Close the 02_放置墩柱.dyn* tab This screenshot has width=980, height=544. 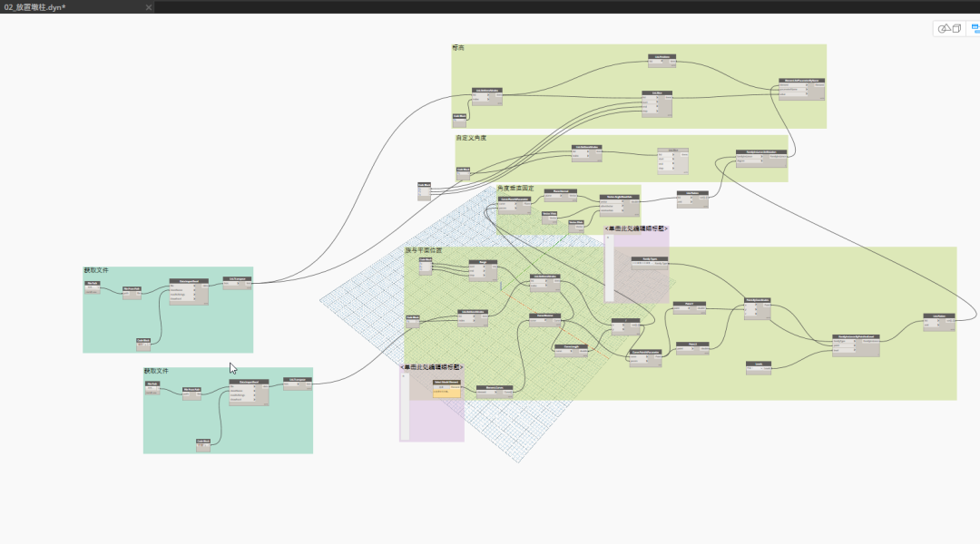(148, 7)
